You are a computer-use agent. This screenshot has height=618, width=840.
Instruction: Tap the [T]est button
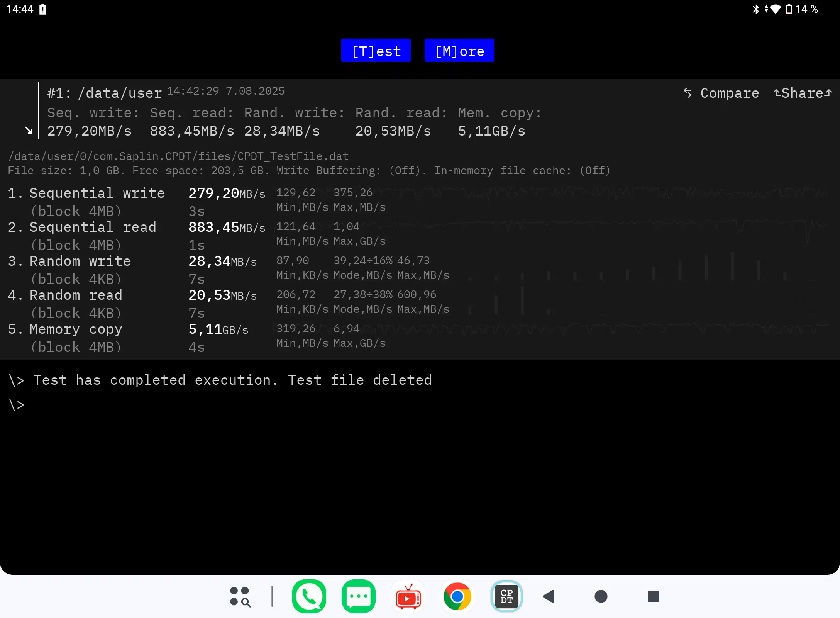tap(376, 51)
